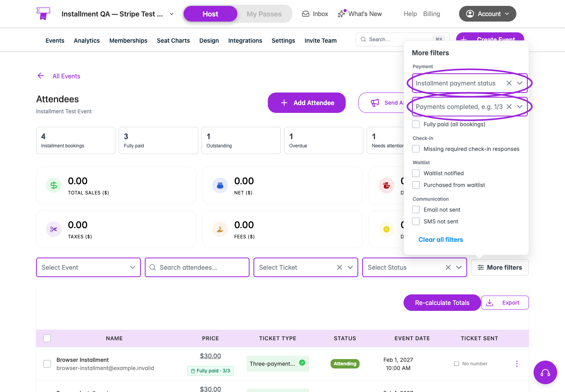
Task: Select the Browser Installment row checkbox
Action: (x=47, y=364)
